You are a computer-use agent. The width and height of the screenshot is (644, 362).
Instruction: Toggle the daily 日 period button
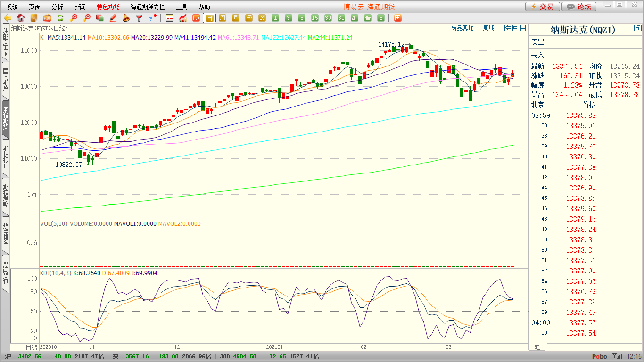point(209,18)
